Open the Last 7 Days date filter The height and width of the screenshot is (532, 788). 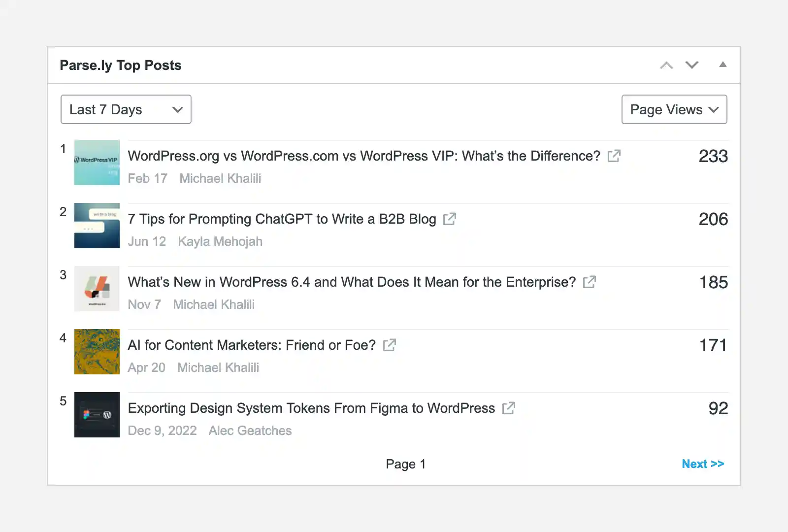126,109
